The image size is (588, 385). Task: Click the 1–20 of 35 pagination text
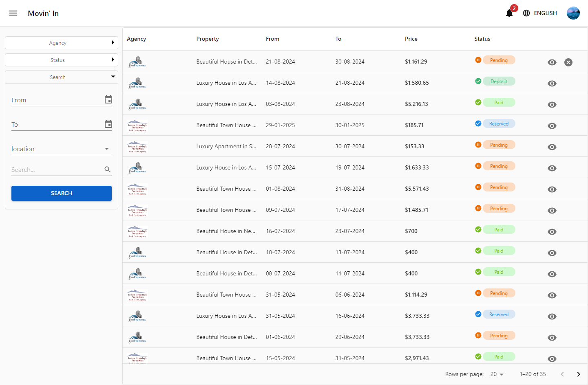click(533, 374)
